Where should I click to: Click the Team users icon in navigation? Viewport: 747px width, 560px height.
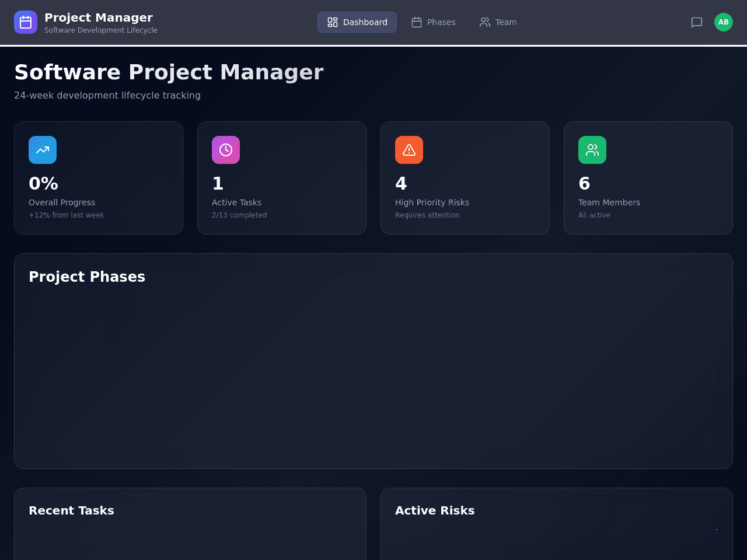click(485, 22)
